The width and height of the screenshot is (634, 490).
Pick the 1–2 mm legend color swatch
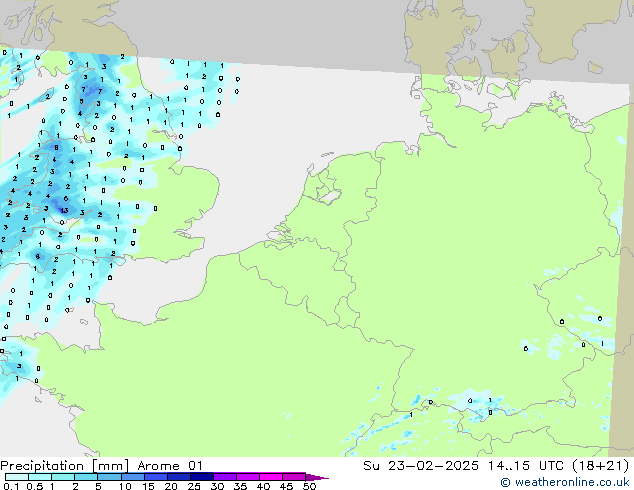click(63, 477)
